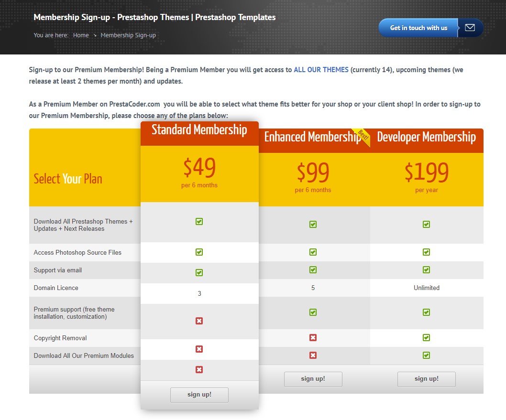The image size is (506, 420).
Task: Click Developer plan's check for Premium support
Action: (x=426, y=312)
